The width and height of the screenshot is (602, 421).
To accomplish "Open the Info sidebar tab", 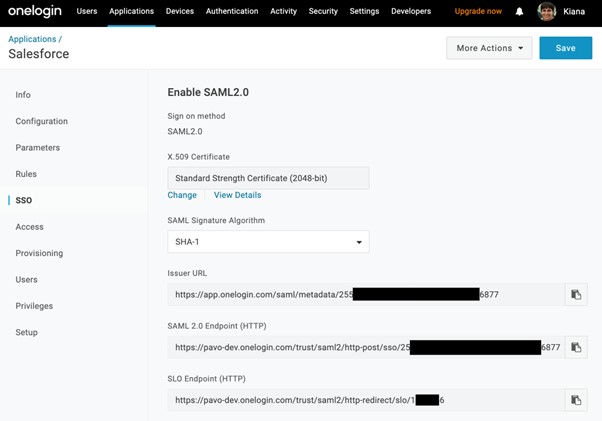I will point(23,94).
